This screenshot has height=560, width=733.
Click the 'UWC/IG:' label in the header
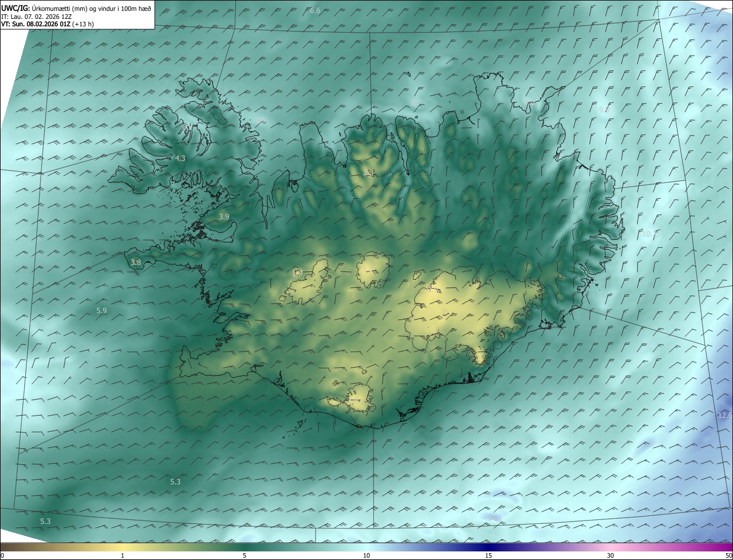pyautogui.click(x=15, y=8)
